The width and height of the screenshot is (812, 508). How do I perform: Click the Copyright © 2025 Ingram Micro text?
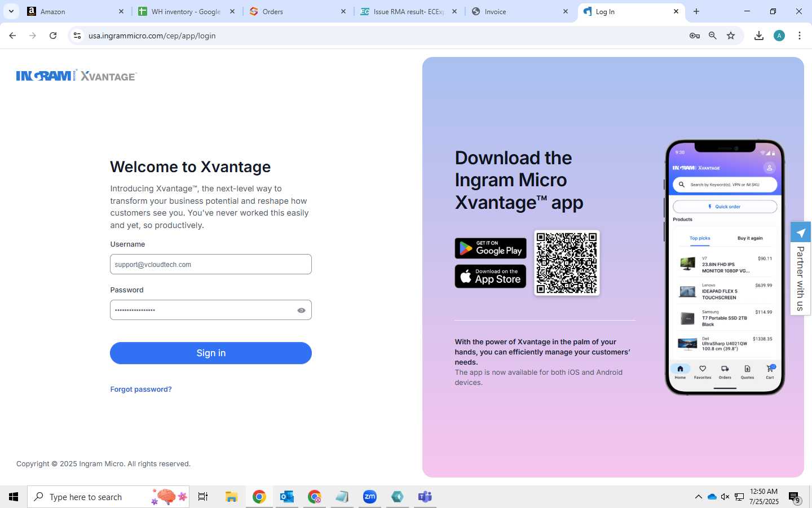(x=103, y=464)
